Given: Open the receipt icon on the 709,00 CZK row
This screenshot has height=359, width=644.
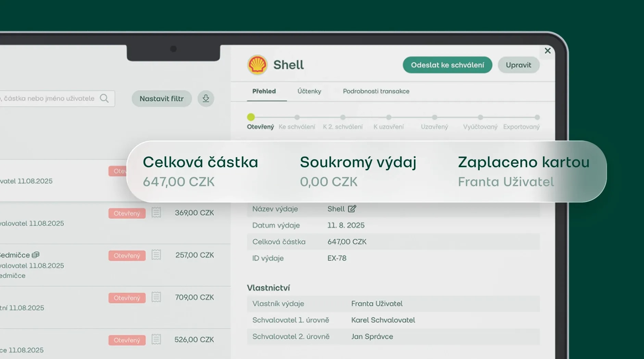Looking at the screenshot, I should [156, 297].
